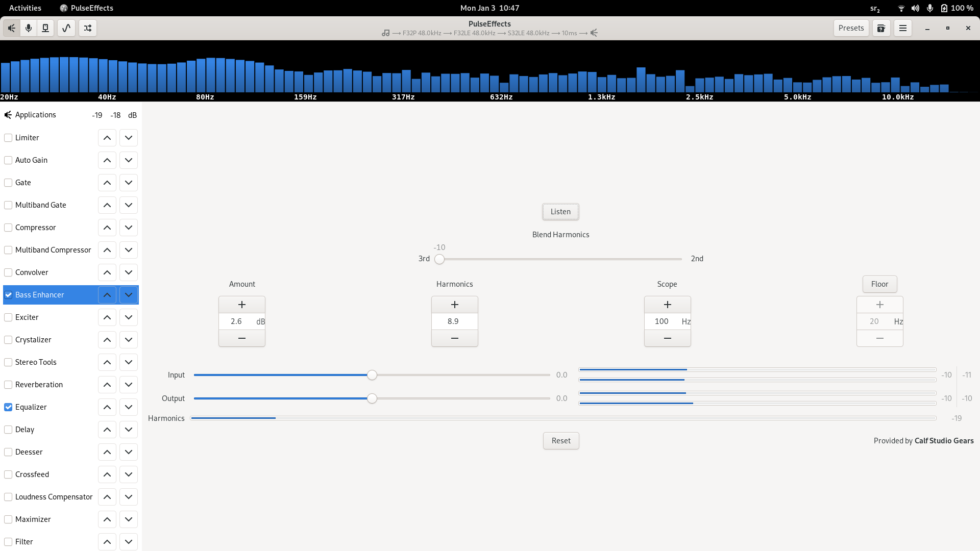Select Crystalizer in the effects list
This screenshot has height=551, width=980.
33,340
